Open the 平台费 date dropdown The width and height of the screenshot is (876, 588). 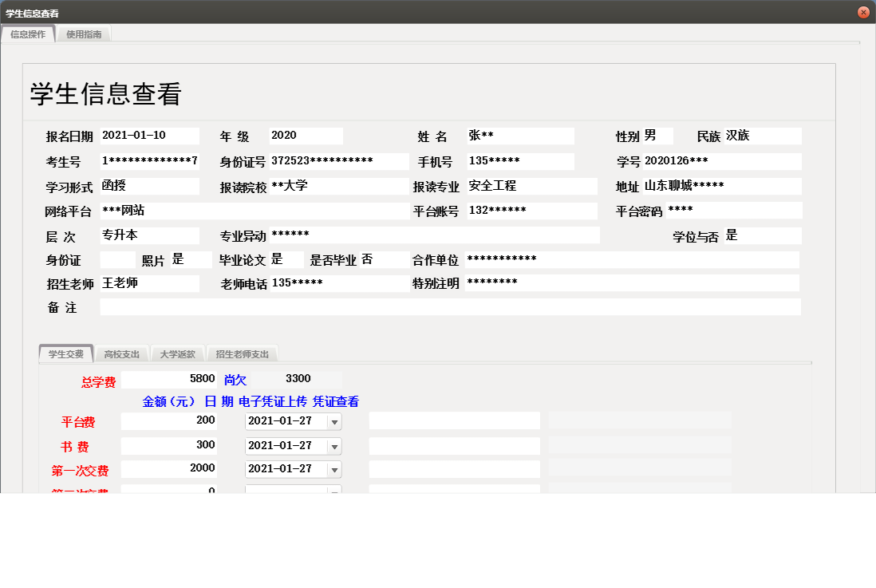tap(336, 420)
